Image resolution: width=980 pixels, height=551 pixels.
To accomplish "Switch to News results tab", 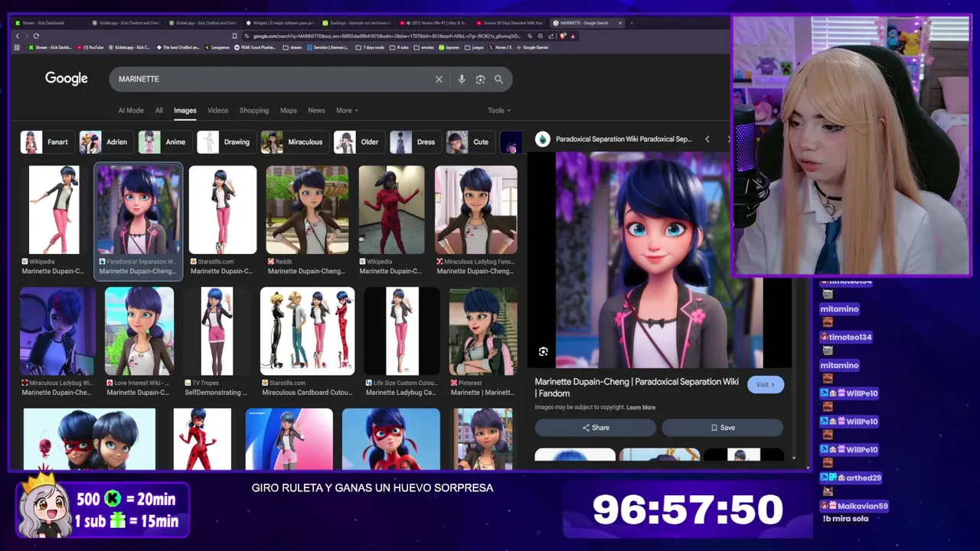I will tap(316, 110).
